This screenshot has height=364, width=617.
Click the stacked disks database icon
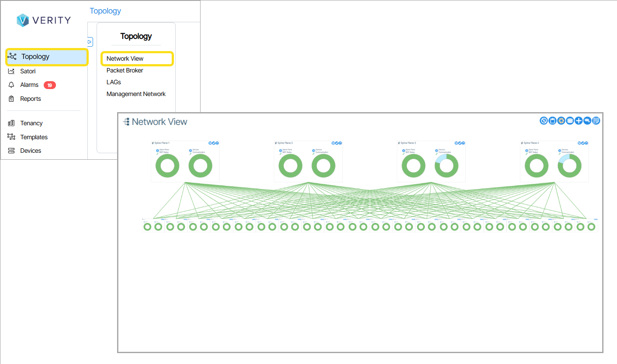[x=570, y=121]
